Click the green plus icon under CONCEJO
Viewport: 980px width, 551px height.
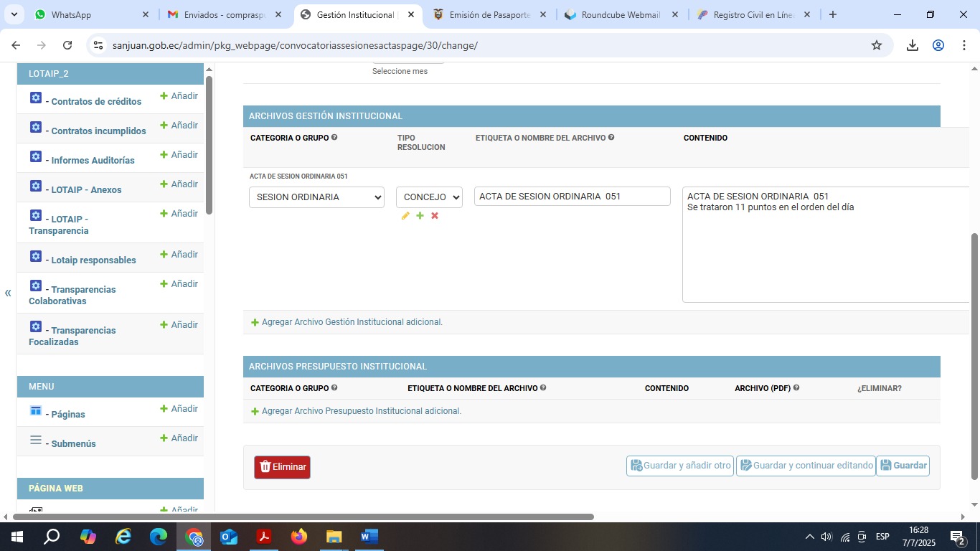[x=420, y=216]
